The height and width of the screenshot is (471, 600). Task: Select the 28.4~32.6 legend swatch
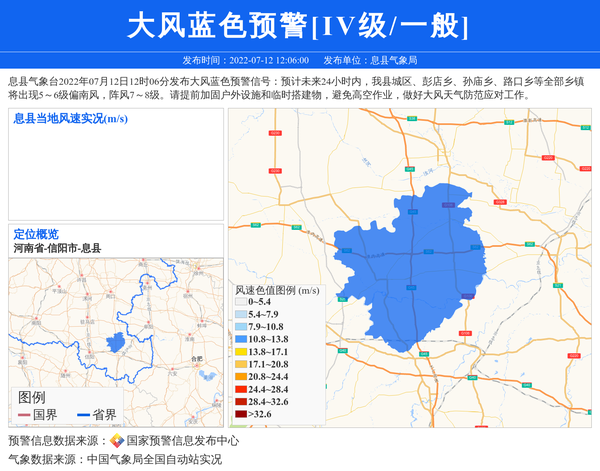point(240,402)
